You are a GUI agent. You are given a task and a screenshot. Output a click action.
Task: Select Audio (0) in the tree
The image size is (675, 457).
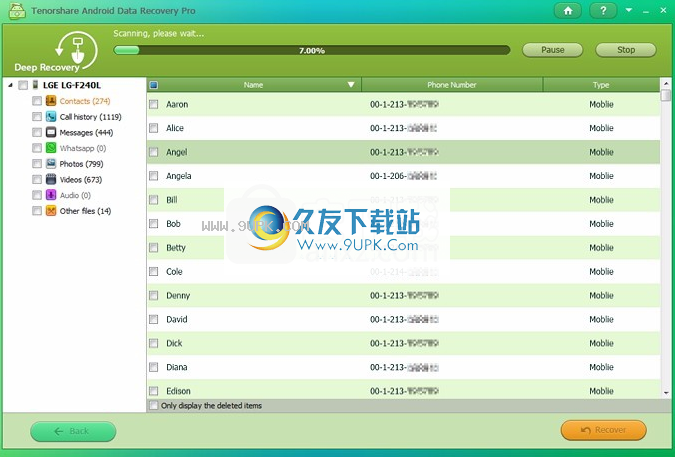tap(75, 195)
